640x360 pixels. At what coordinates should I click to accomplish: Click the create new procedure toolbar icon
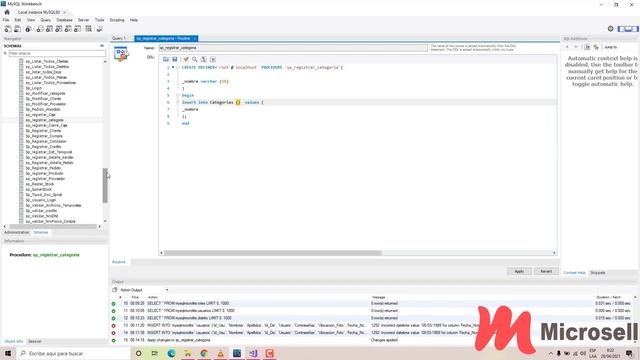click(x=68, y=29)
